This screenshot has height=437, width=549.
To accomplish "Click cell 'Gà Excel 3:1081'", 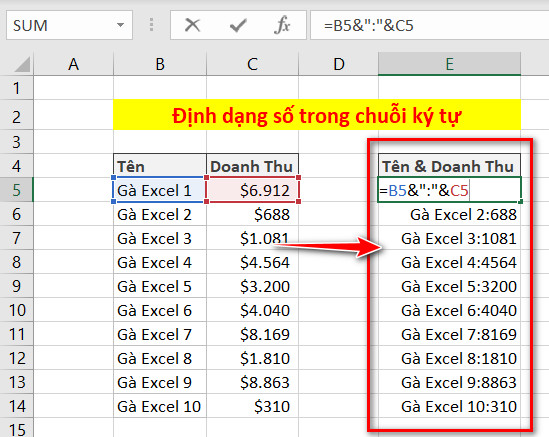I will [x=450, y=238].
